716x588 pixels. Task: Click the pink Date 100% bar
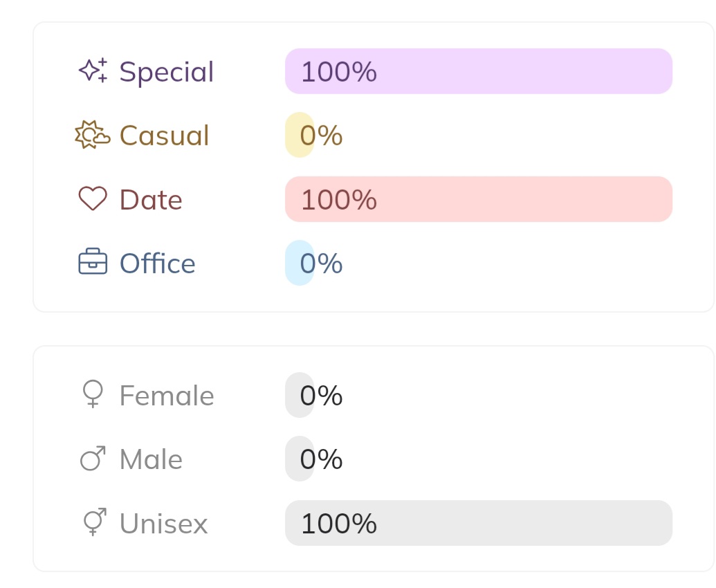[x=479, y=199]
